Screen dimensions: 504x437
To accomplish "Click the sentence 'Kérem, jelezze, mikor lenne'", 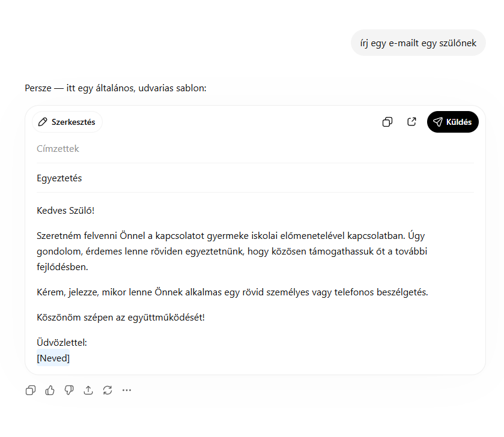I will (232, 292).
